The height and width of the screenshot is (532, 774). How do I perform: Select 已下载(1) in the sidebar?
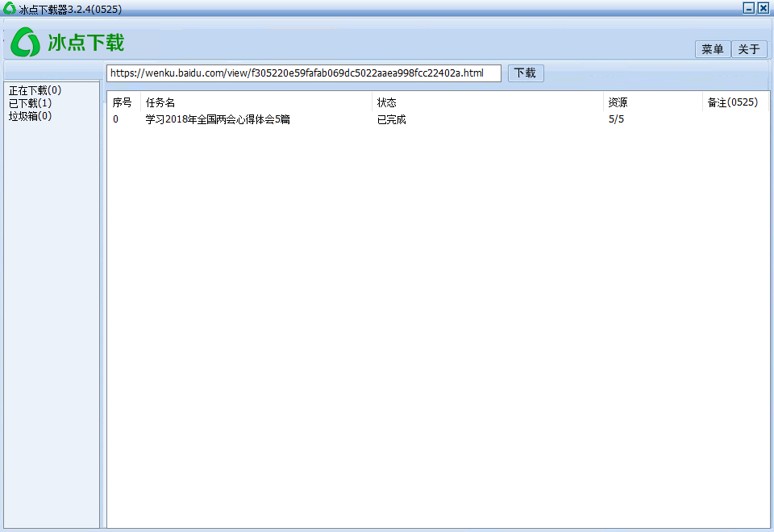point(30,103)
